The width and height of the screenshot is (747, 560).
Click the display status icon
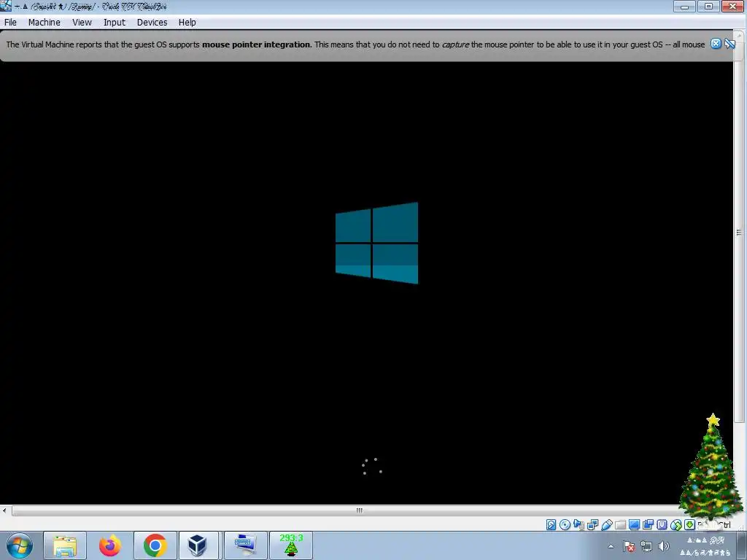pyautogui.click(x=634, y=525)
